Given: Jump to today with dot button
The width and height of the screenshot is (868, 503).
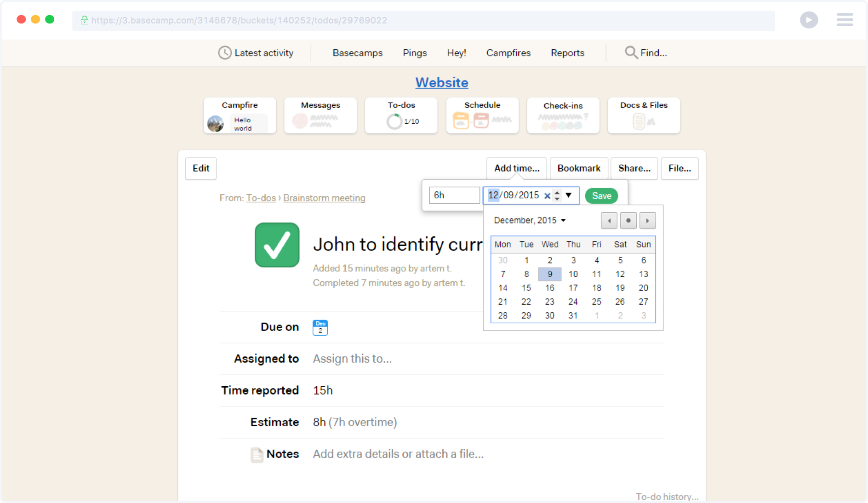Looking at the screenshot, I should point(628,221).
